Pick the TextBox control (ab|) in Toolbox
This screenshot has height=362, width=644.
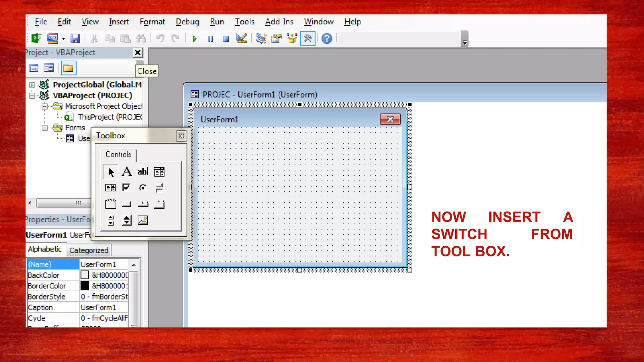coord(143,172)
